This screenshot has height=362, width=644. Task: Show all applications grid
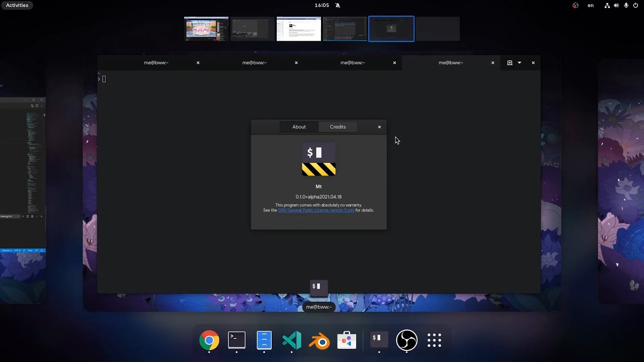[434, 340]
